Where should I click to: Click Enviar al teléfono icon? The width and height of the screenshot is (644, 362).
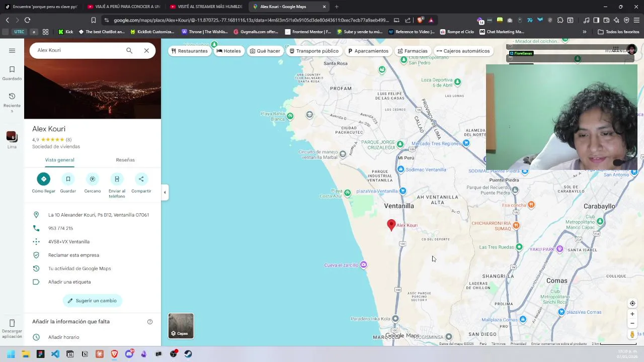click(117, 179)
